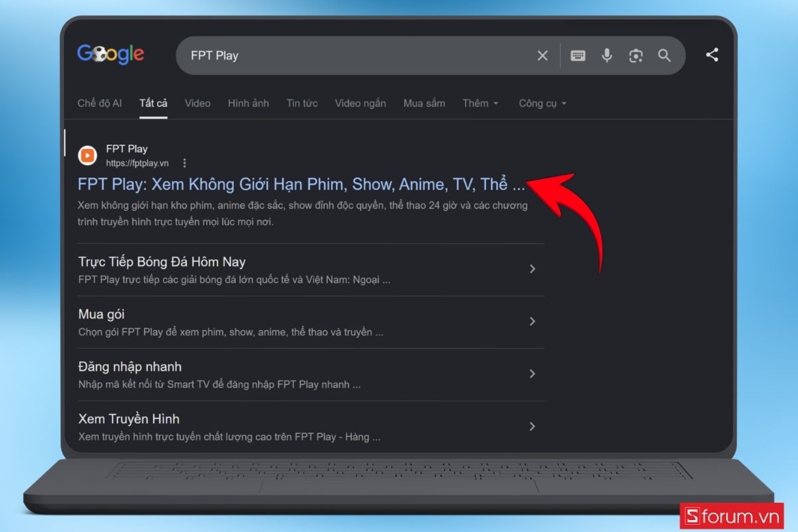Image resolution: width=798 pixels, height=532 pixels.
Task: Click text 'Xem truyền hình trực tuyến chất lượng cao'
Action: pos(229,437)
